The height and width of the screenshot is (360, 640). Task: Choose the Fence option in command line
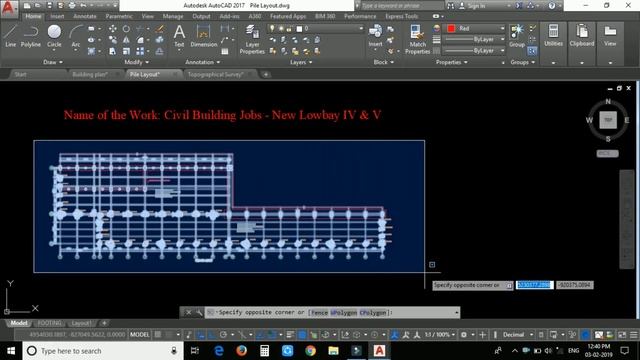319,313
